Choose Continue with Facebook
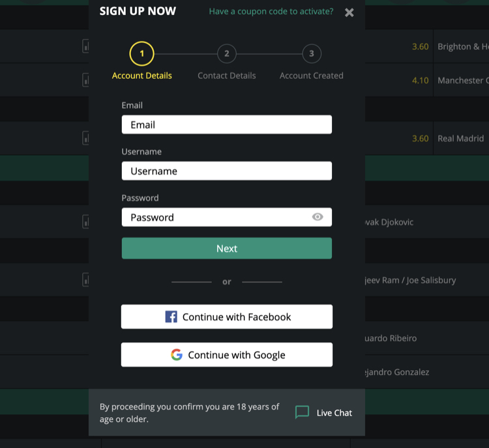The height and width of the screenshot is (448, 489). tap(227, 317)
